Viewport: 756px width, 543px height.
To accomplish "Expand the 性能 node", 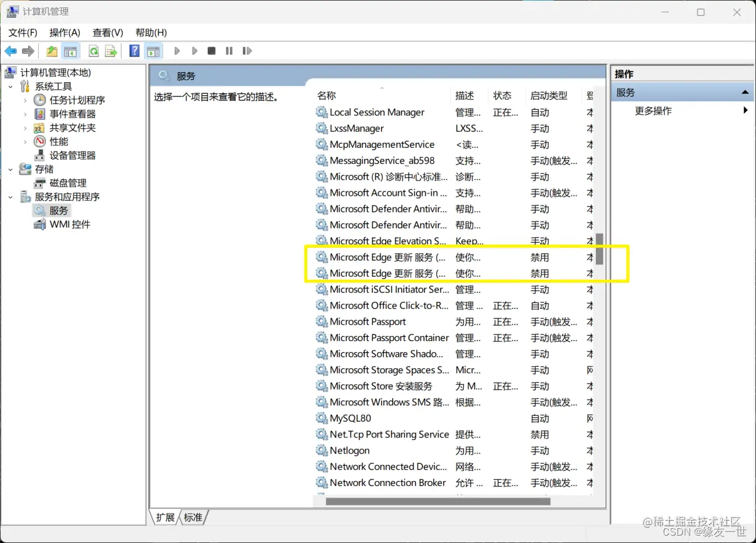I will [25, 142].
